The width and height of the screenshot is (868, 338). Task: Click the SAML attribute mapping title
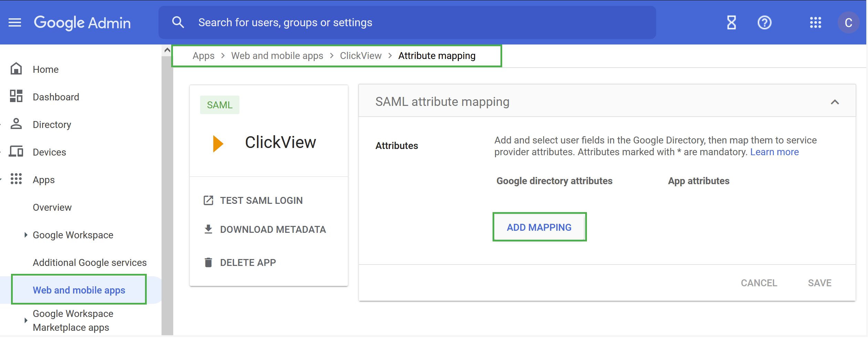coord(442,102)
